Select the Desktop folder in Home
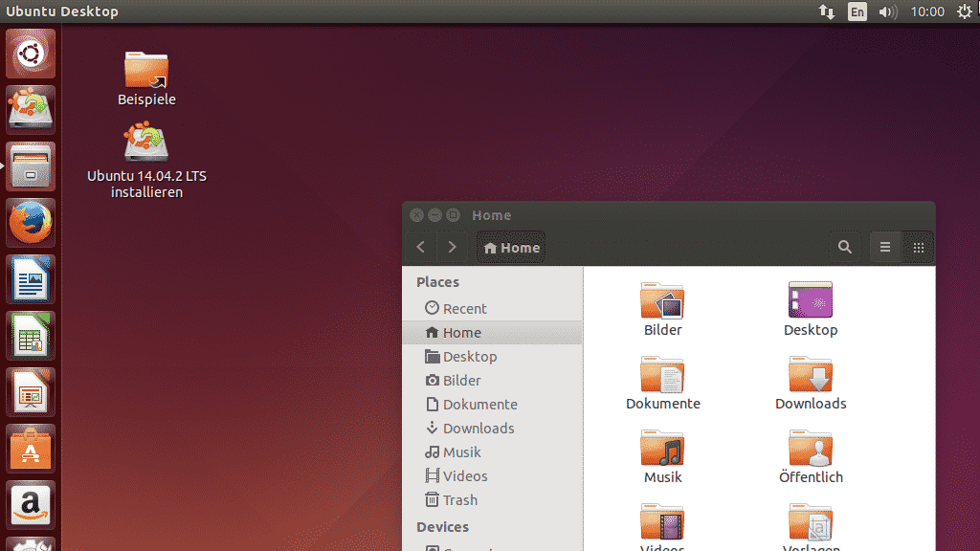Viewport: 980px width, 551px height. [x=811, y=309]
